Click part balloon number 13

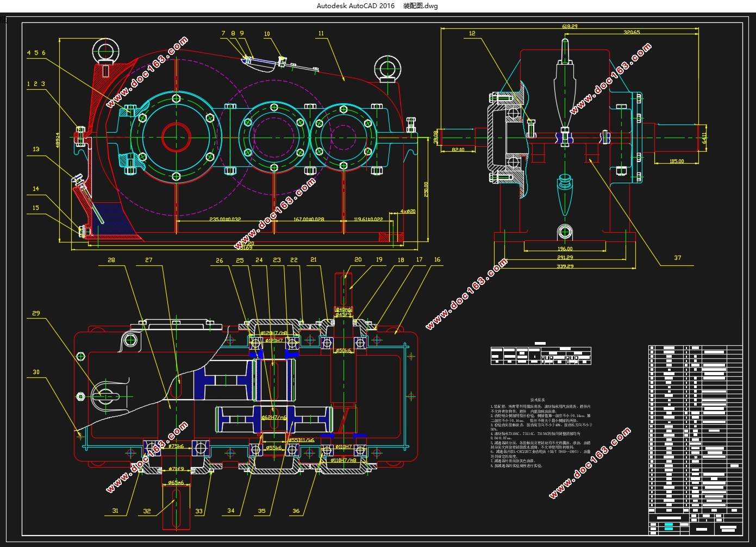(x=36, y=148)
